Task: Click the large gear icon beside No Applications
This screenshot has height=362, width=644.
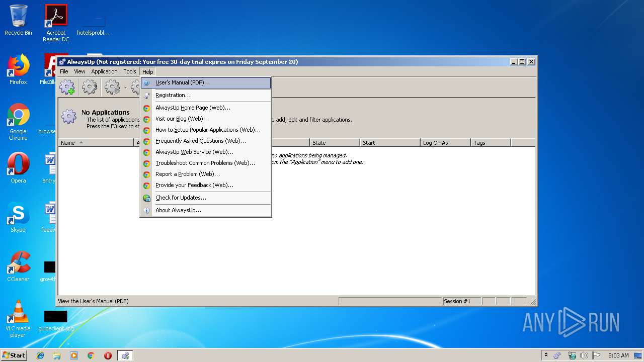Action: pyautogui.click(x=69, y=117)
